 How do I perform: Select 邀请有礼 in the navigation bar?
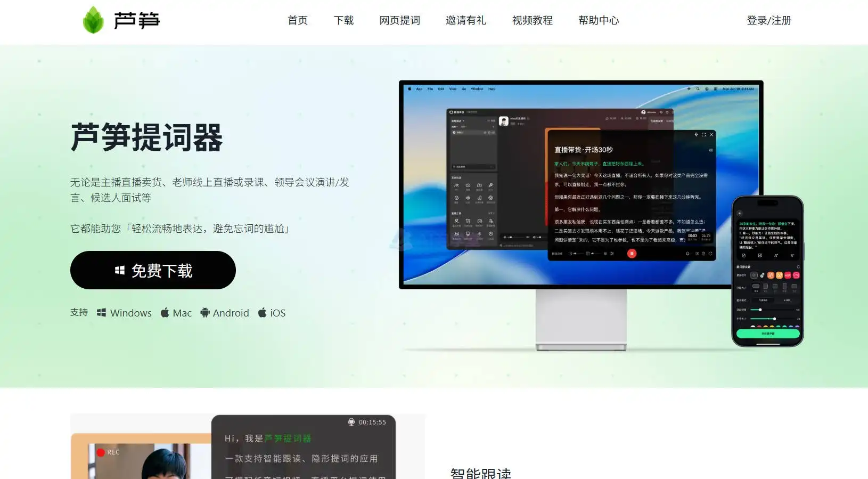point(466,20)
